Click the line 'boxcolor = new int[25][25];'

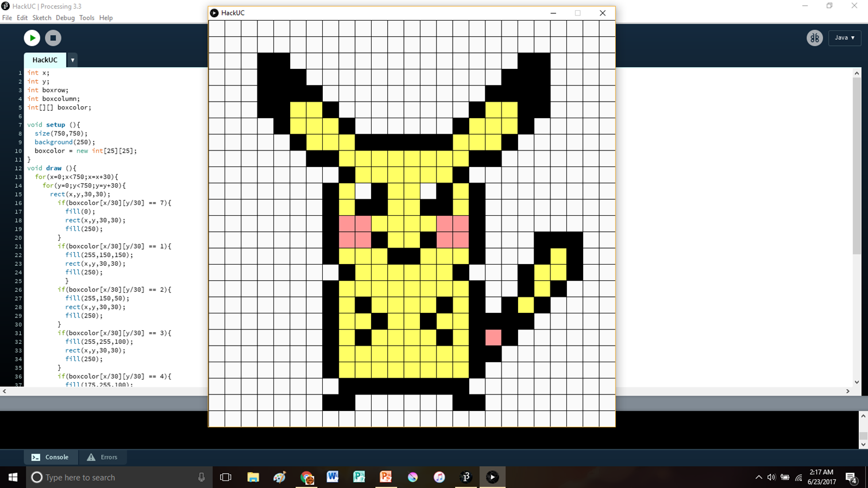[x=86, y=150]
